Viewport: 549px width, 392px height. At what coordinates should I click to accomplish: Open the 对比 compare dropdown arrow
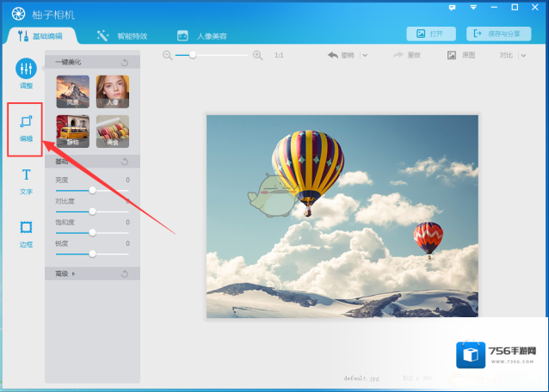coord(522,55)
